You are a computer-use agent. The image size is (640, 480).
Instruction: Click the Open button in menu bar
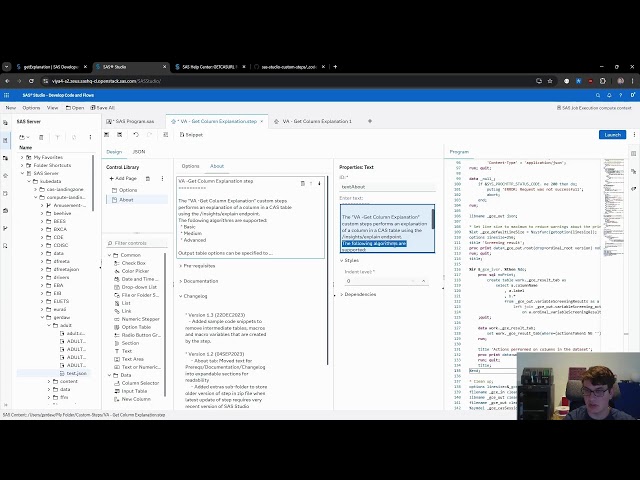[75, 108]
